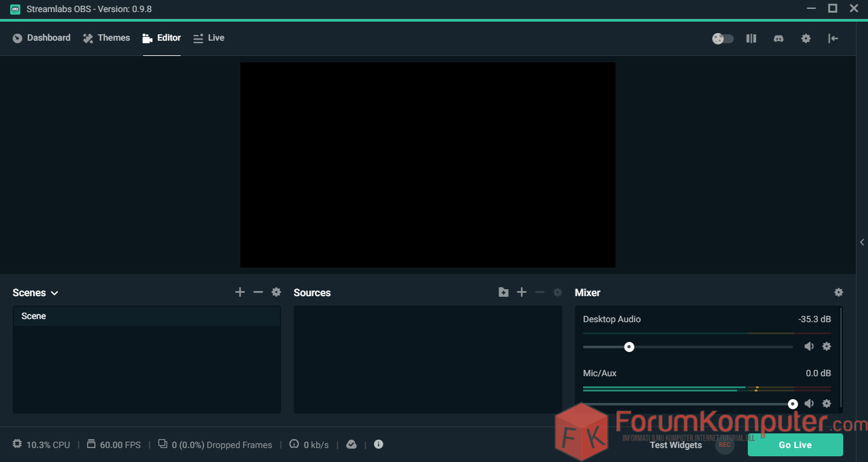
Task: Open the Scenes collection dropdown
Action: (36, 293)
